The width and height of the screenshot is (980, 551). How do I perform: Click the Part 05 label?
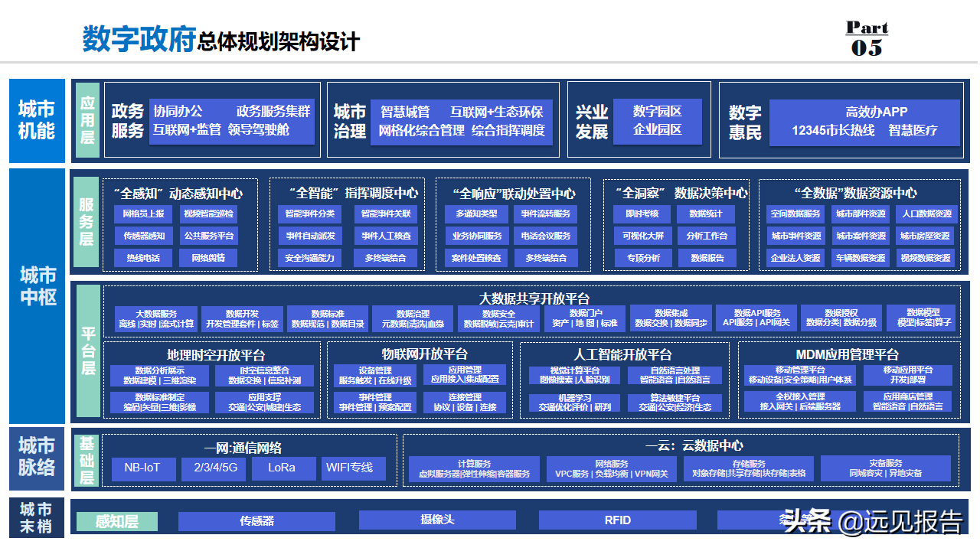[x=867, y=38]
